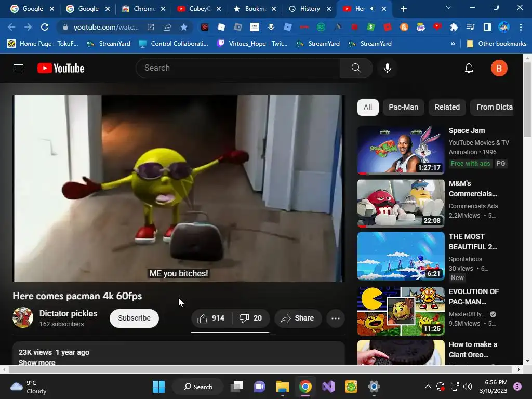
Task: Open volume control in system tray
Action: pyautogui.click(x=468, y=387)
